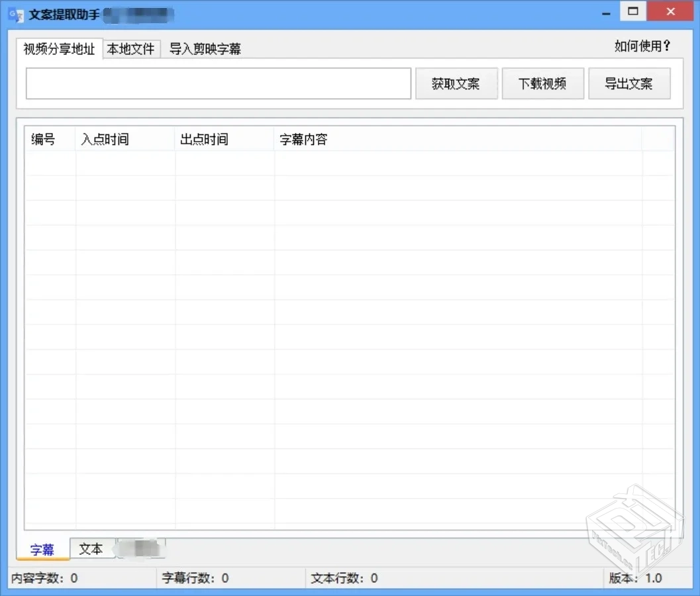Click the 下载视频 button
The image size is (700, 596).
[542, 83]
